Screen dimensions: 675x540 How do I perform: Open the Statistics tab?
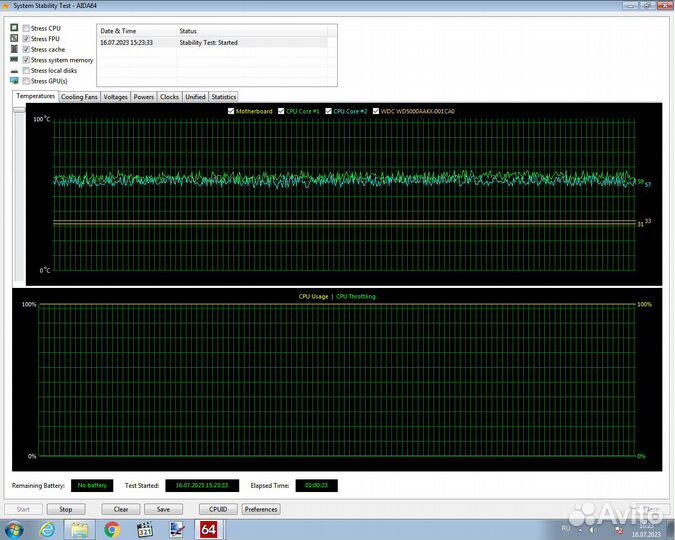[x=224, y=97]
